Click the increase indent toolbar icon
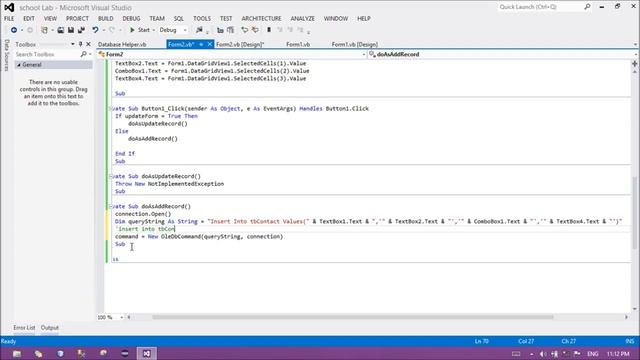640x360 pixels. point(231,30)
